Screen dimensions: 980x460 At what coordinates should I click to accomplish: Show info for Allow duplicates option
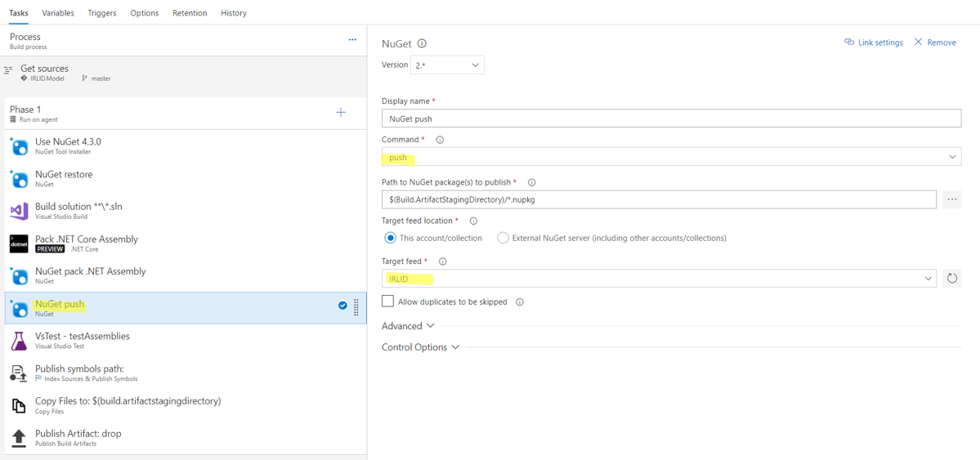[519, 301]
